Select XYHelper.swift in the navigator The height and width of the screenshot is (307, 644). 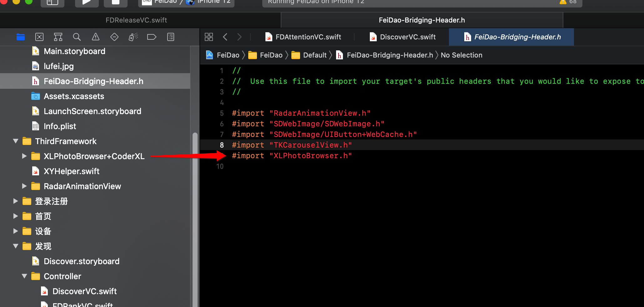95,171
